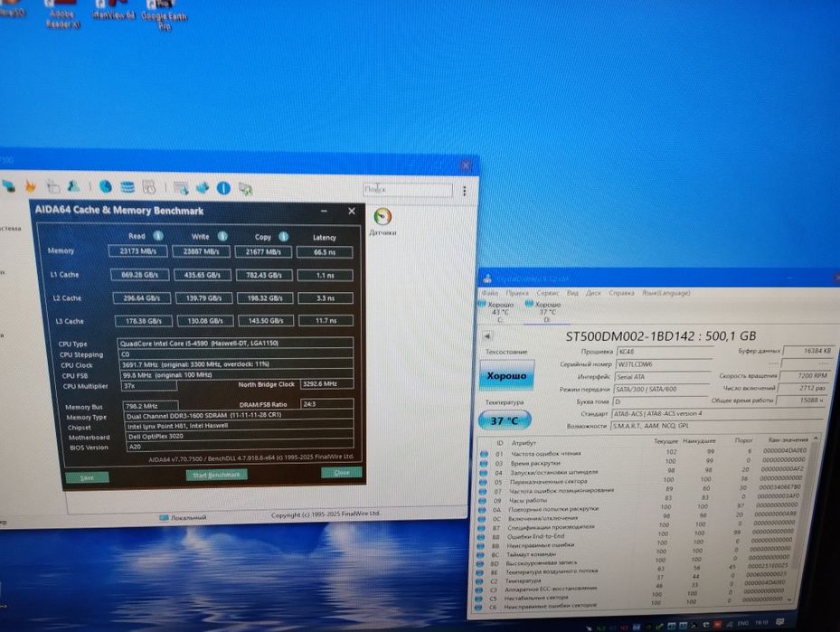Click inside the AIDA64 search field
Screen dimensions: 840x632
[x=407, y=189]
